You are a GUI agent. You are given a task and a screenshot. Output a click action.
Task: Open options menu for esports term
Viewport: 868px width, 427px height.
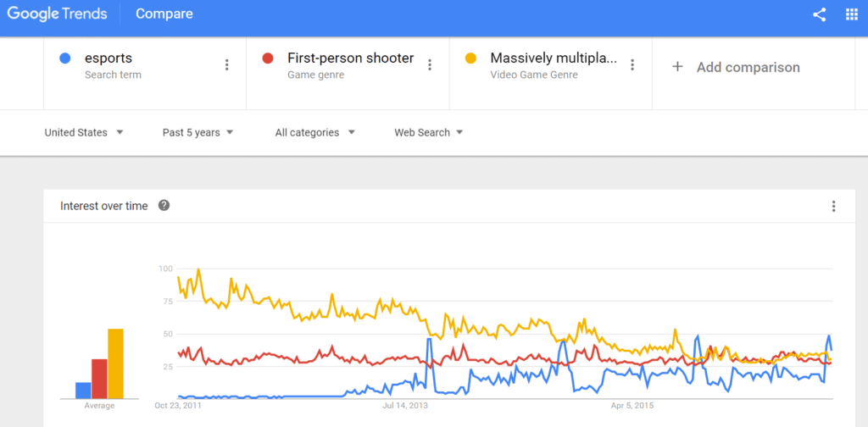(226, 65)
